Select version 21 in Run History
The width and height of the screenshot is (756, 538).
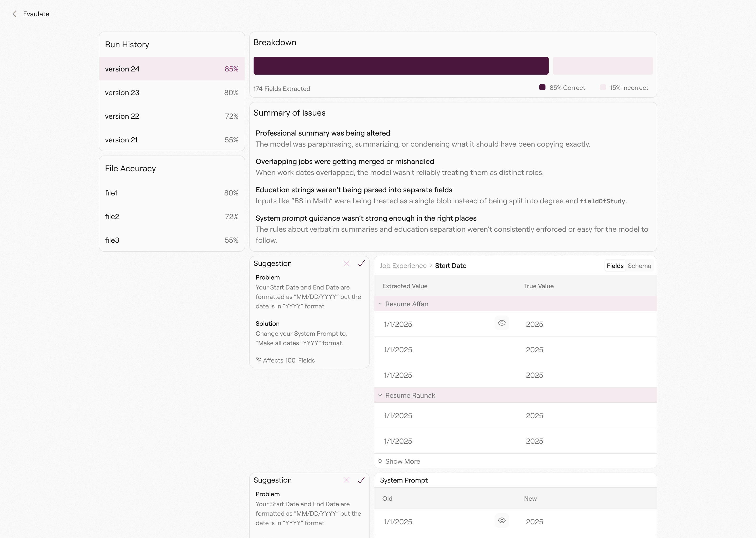(x=172, y=140)
